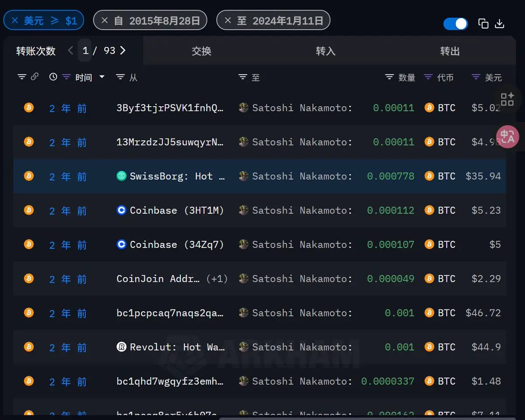The width and height of the screenshot is (525, 420).
Task: Open the 至 column filter
Action: point(243,77)
